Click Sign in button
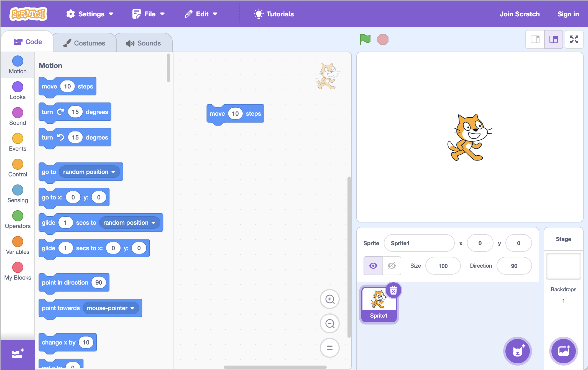Screen dimensions: 588x370 coord(568,14)
